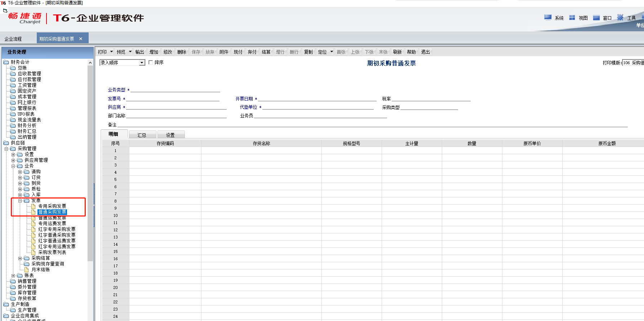The height and width of the screenshot is (321, 644).
Task: Switch to the 明细 tab
Action: tap(114, 134)
